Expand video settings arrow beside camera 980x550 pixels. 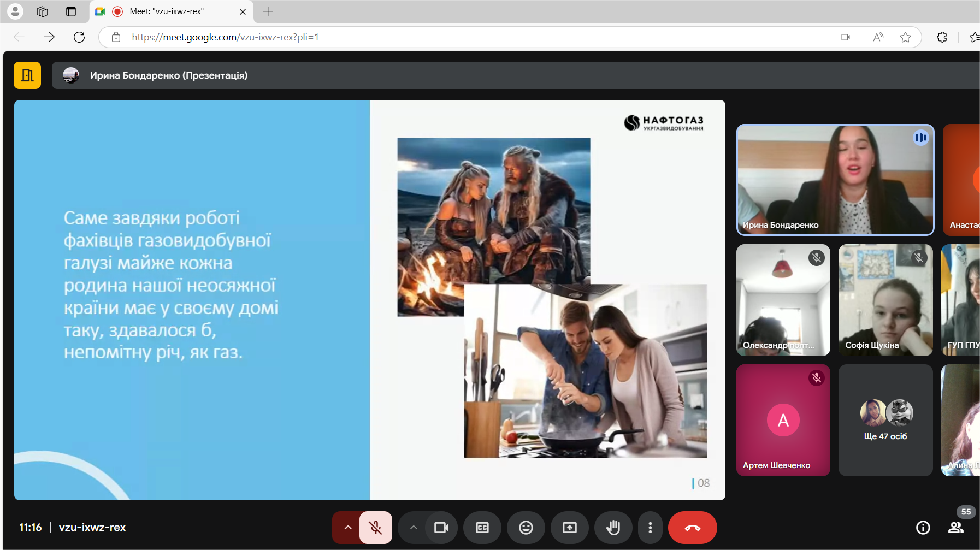(414, 528)
